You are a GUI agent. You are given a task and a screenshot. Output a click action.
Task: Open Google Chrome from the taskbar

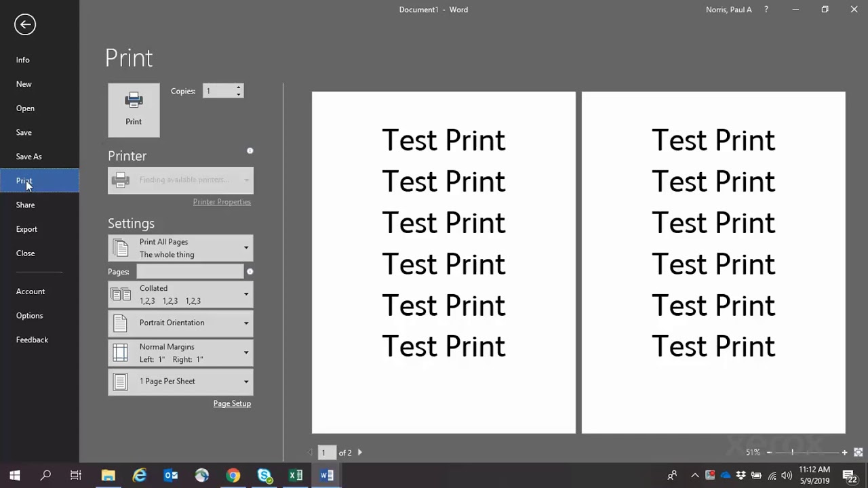233,476
